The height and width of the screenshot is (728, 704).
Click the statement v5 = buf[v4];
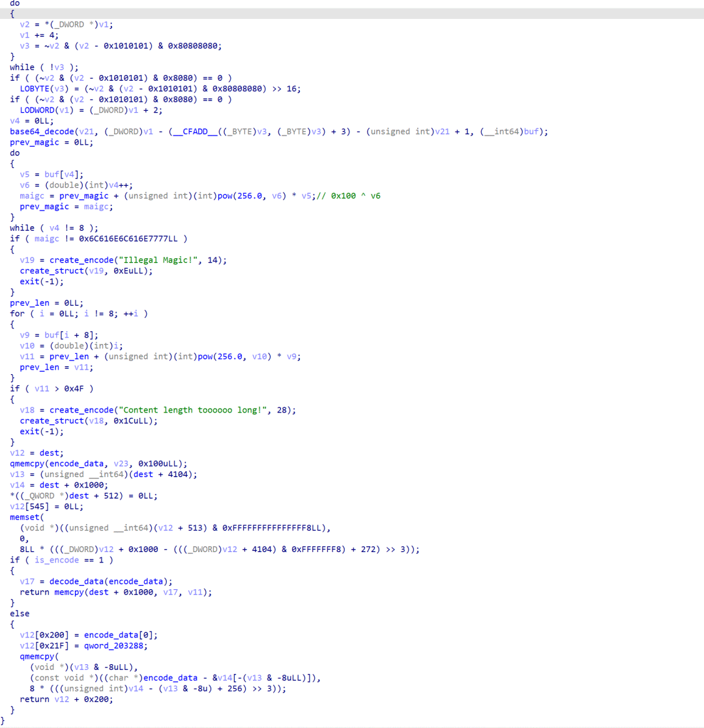[51, 175]
